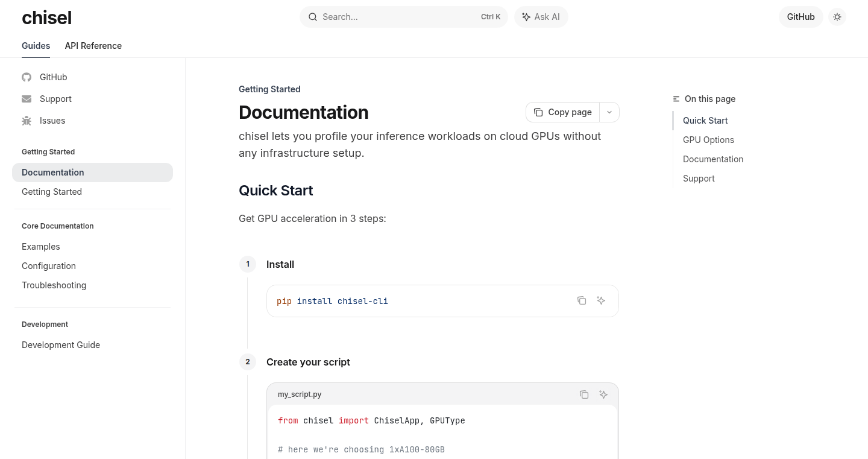
Task: Open the GitHub button in header
Action: coord(800,17)
